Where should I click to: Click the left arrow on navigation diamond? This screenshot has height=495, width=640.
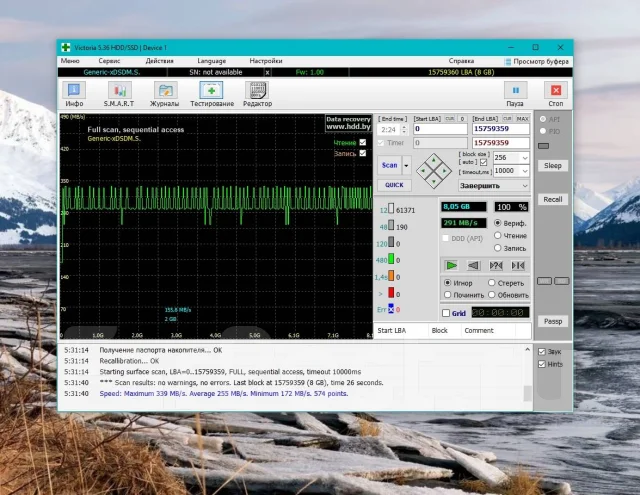tap(423, 171)
